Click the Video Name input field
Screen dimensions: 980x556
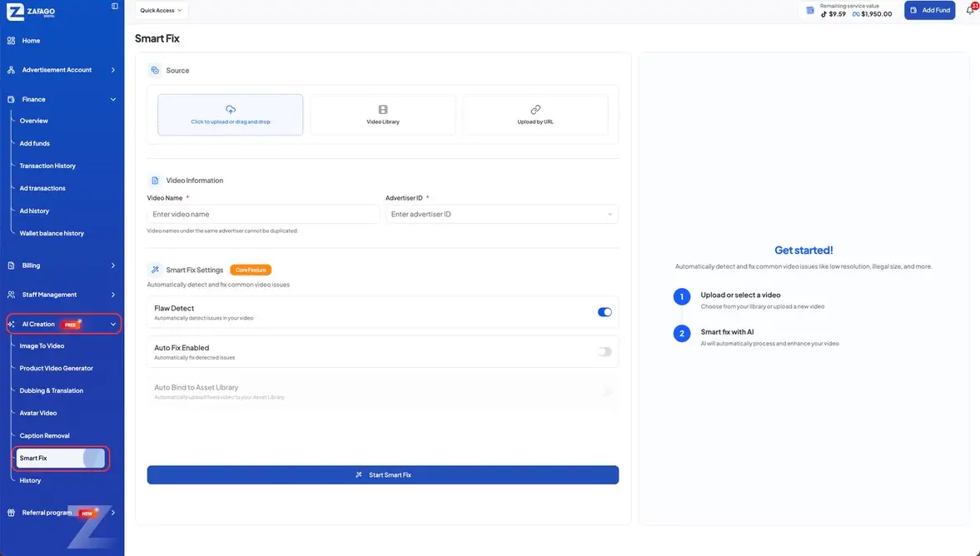(x=263, y=214)
